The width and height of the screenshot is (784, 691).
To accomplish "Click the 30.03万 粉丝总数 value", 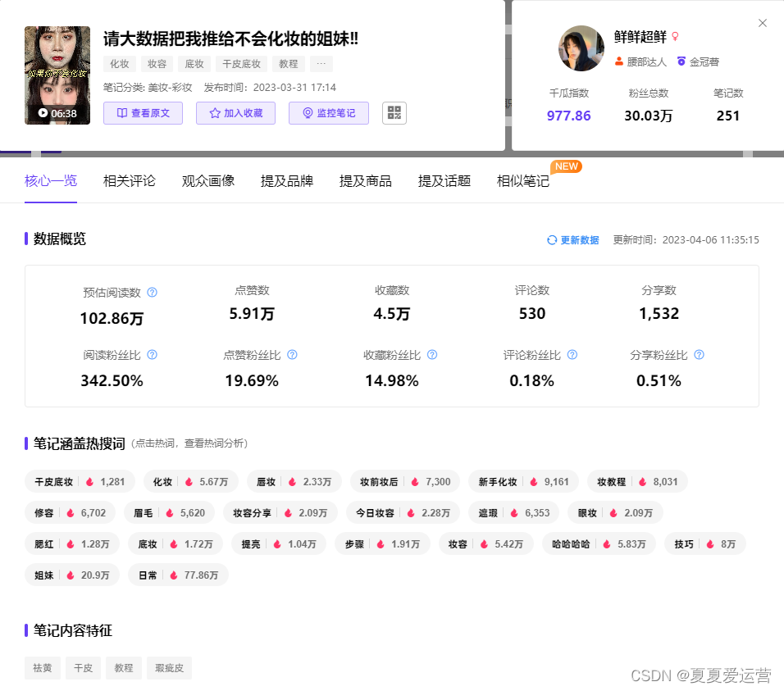I will (x=649, y=116).
